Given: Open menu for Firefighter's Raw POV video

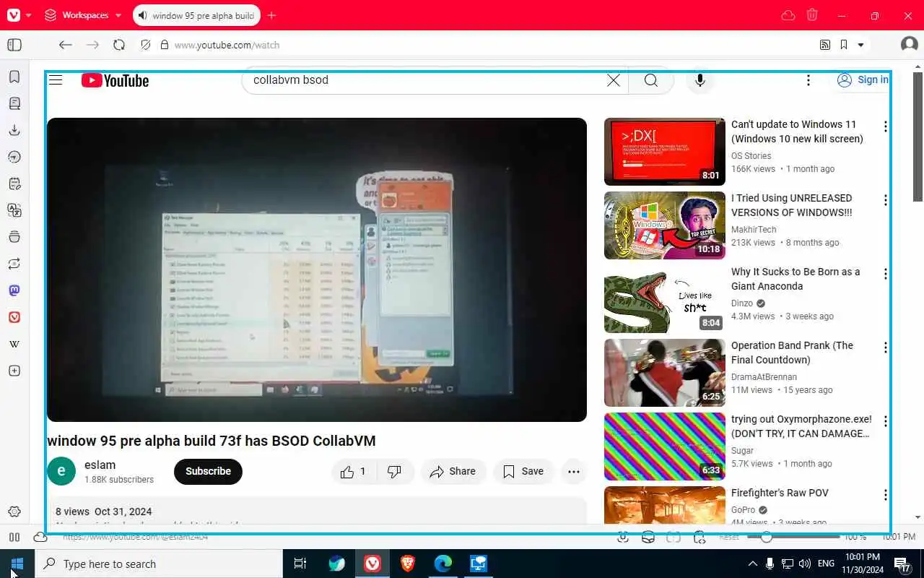Looking at the screenshot, I should coord(885,495).
